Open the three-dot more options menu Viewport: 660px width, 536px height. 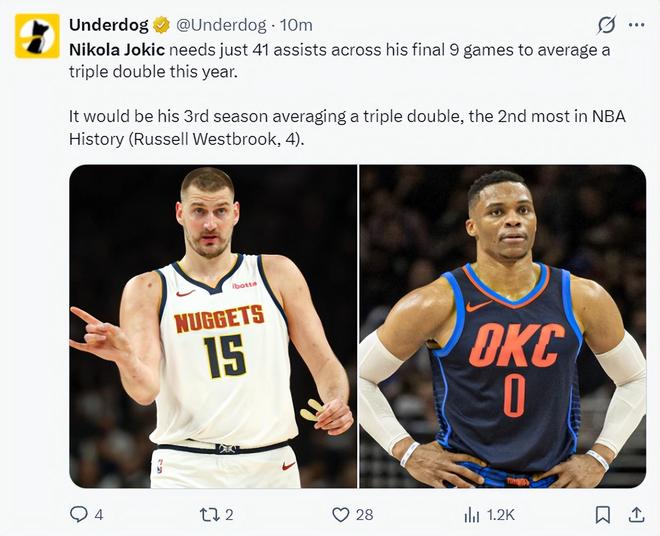636,25
